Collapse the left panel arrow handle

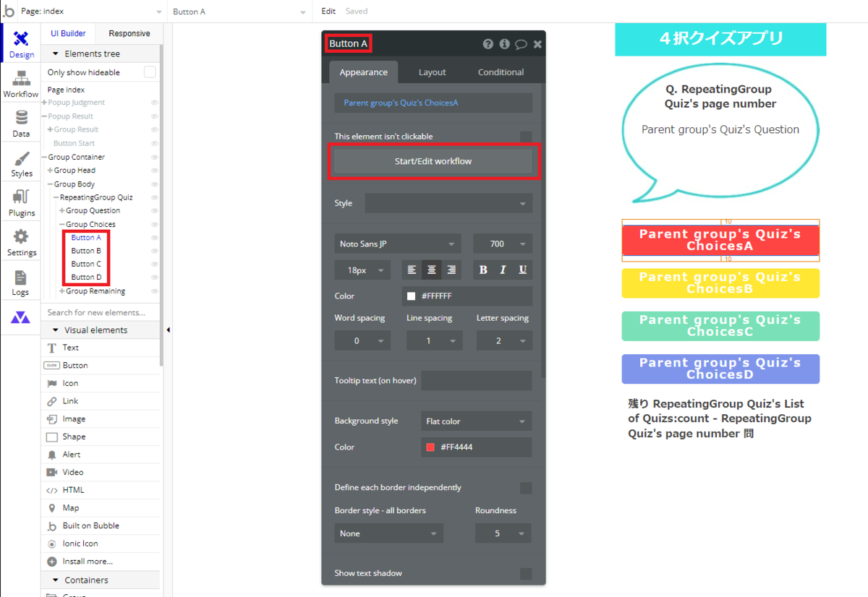pyautogui.click(x=168, y=330)
